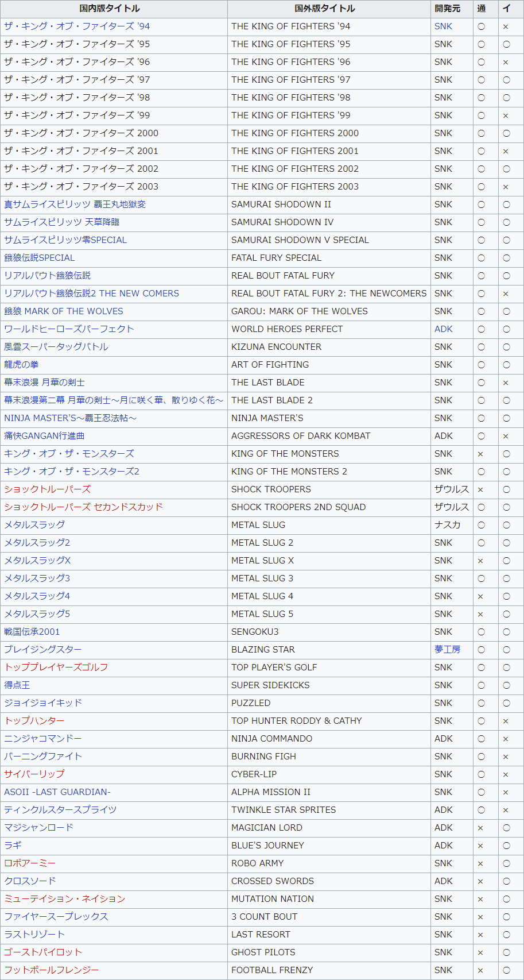Viewport: 524px width, 980px height.
Task: Open 餓狼伝説SPECIAL link
Action: [x=39, y=258]
